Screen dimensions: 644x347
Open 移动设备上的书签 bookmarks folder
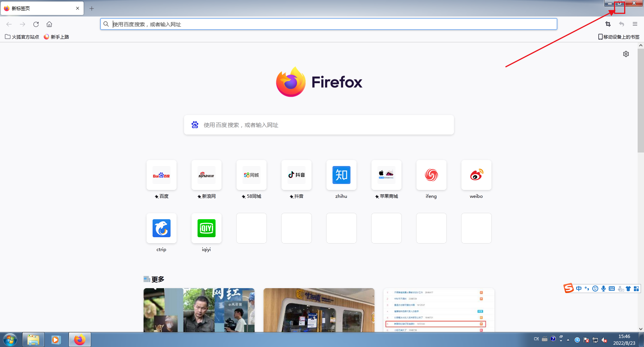[619, 37]
